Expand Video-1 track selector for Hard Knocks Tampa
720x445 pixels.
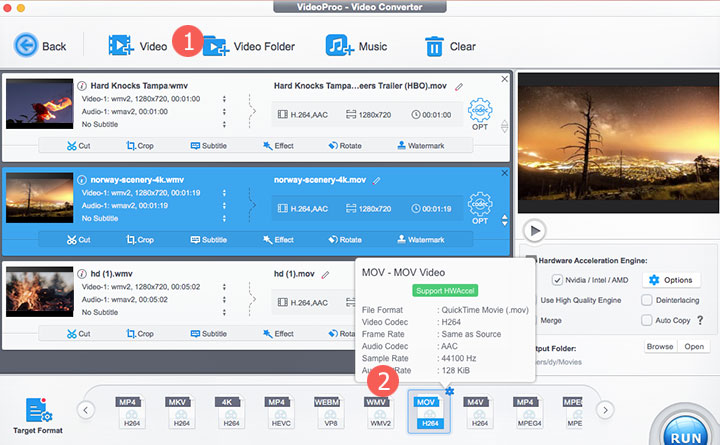[224, 99]
